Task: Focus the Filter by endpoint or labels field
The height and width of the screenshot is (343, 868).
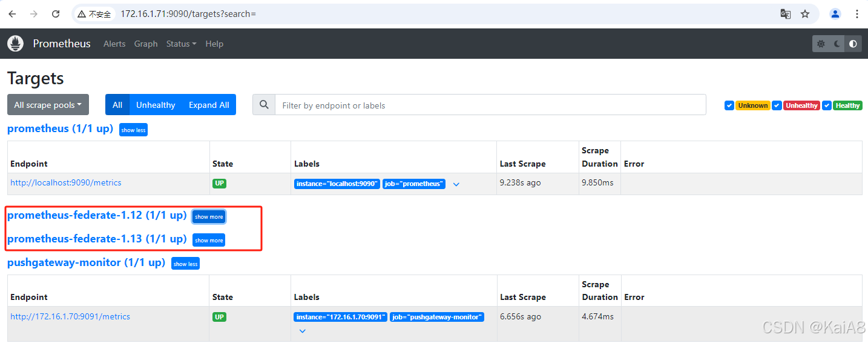Action: pos(490,105)
